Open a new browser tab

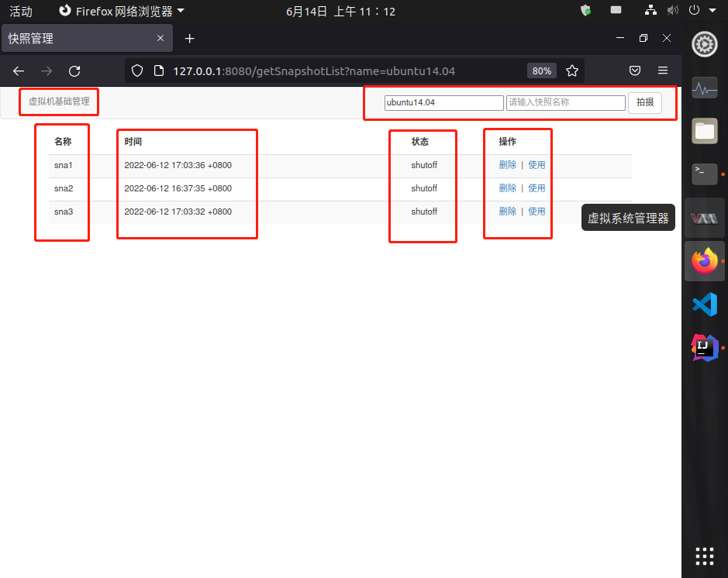189,39
